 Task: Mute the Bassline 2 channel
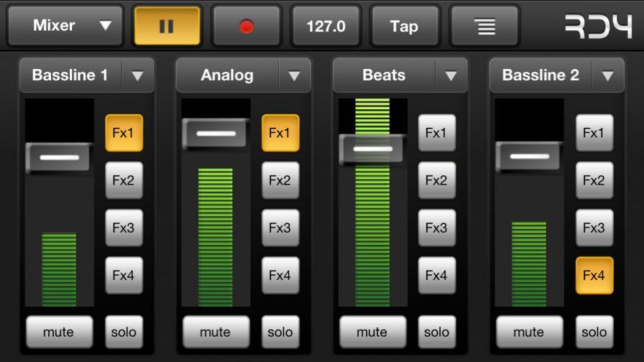point(530,332)
